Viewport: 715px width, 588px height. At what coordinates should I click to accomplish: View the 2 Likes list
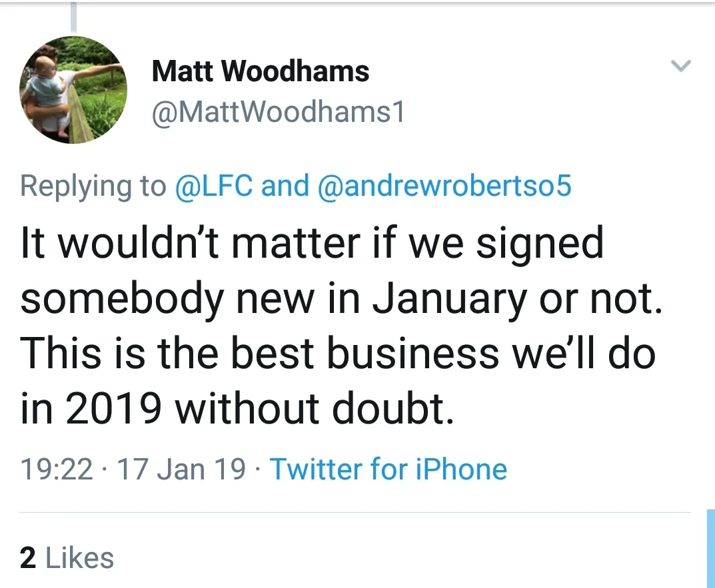pos(67,558)
